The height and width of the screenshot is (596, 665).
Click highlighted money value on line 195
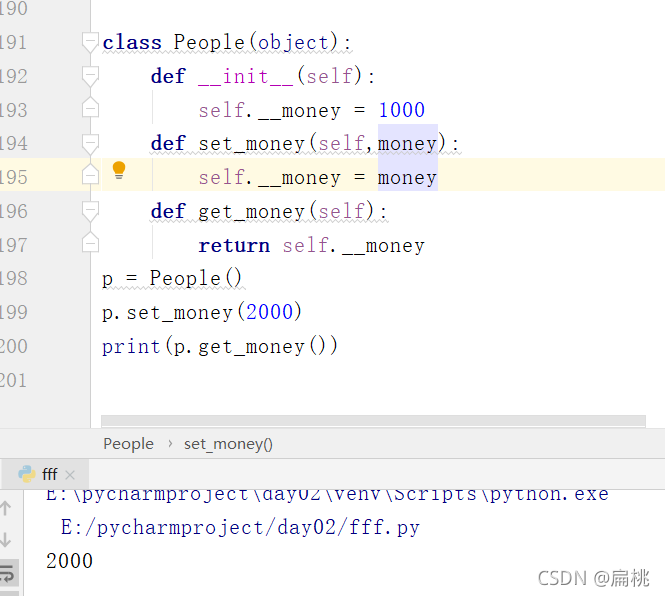pyautogui.click(x=407, y=177)
